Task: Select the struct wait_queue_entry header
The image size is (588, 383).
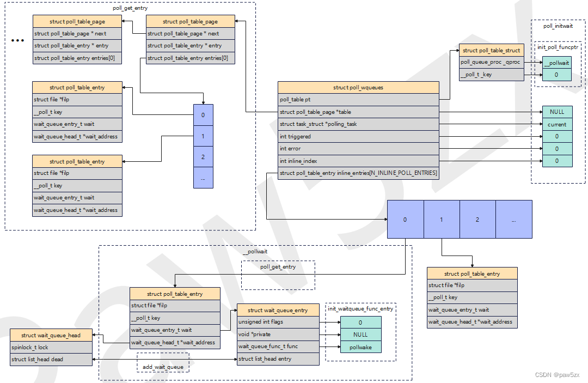Action: point(278,310)
